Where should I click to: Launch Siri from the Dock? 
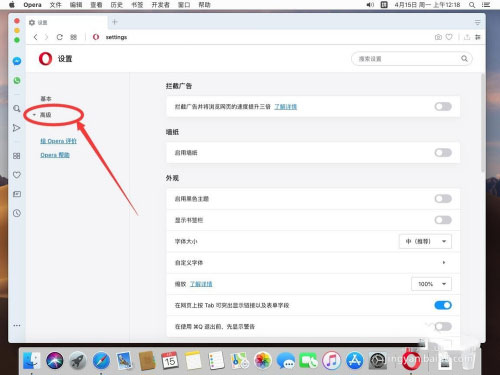coord(55,360)
